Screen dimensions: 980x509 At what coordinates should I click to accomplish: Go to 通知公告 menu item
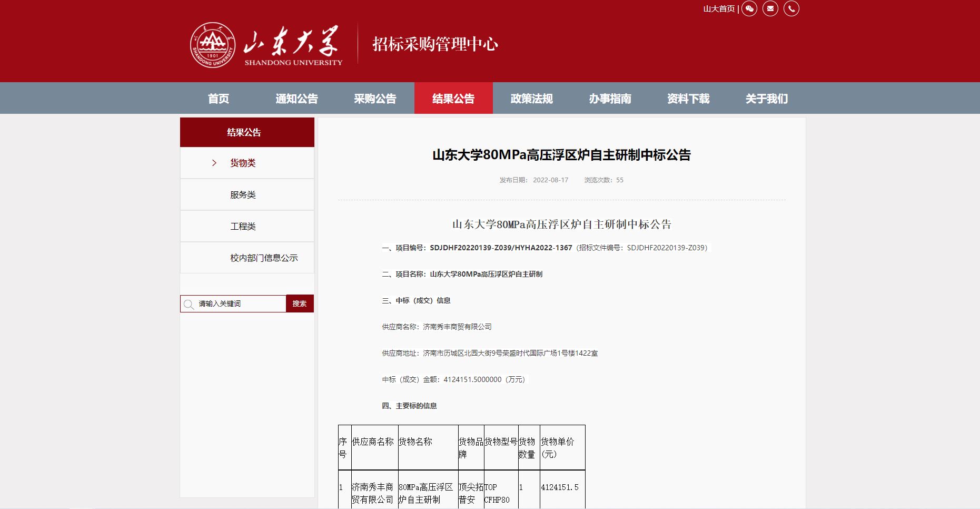[x=296, y=99]
